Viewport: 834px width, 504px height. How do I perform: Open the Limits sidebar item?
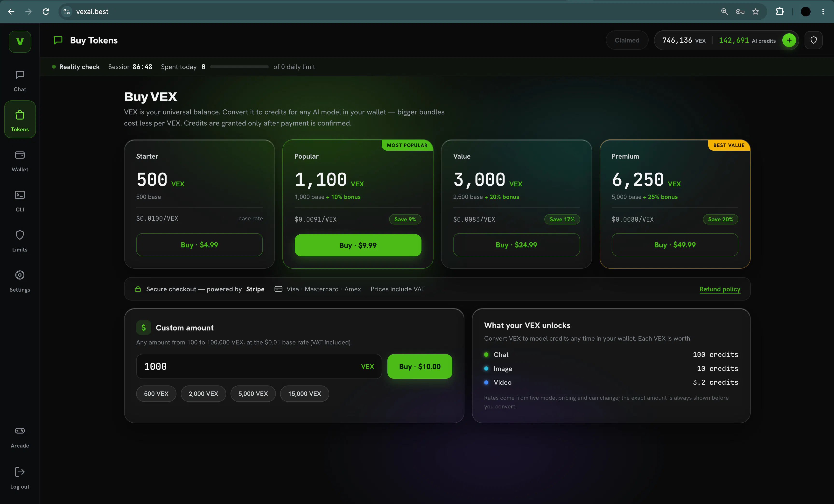20,241
